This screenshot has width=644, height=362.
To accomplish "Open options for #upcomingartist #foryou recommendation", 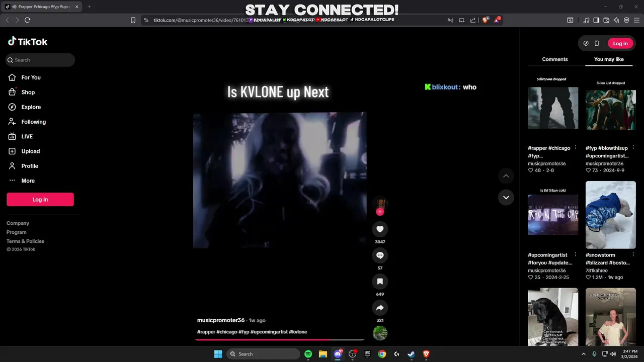I will [x=576, y=254].
